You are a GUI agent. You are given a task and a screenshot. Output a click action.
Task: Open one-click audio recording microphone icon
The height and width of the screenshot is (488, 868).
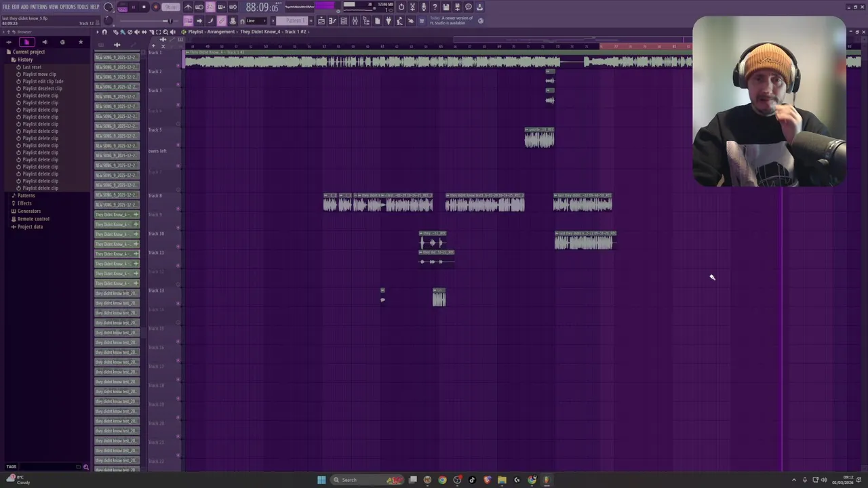point(424,7)
